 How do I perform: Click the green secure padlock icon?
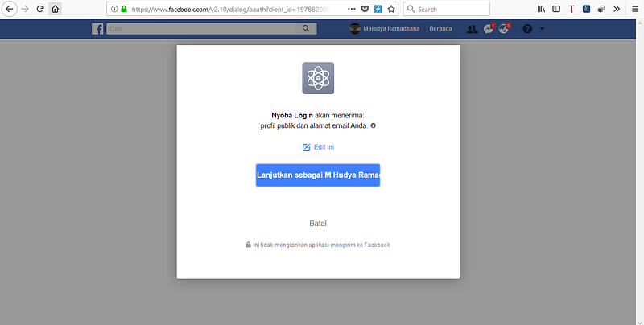(x=124, y=9)
